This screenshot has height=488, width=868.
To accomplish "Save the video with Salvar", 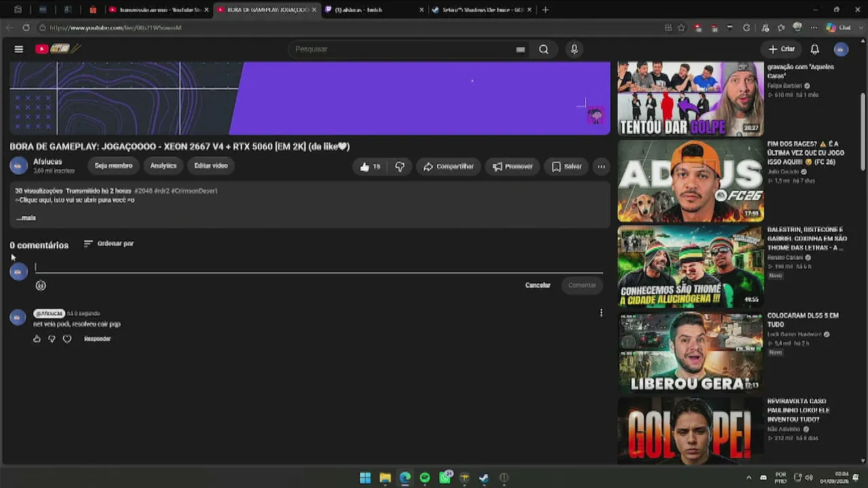I will click(x=567, y=166).
